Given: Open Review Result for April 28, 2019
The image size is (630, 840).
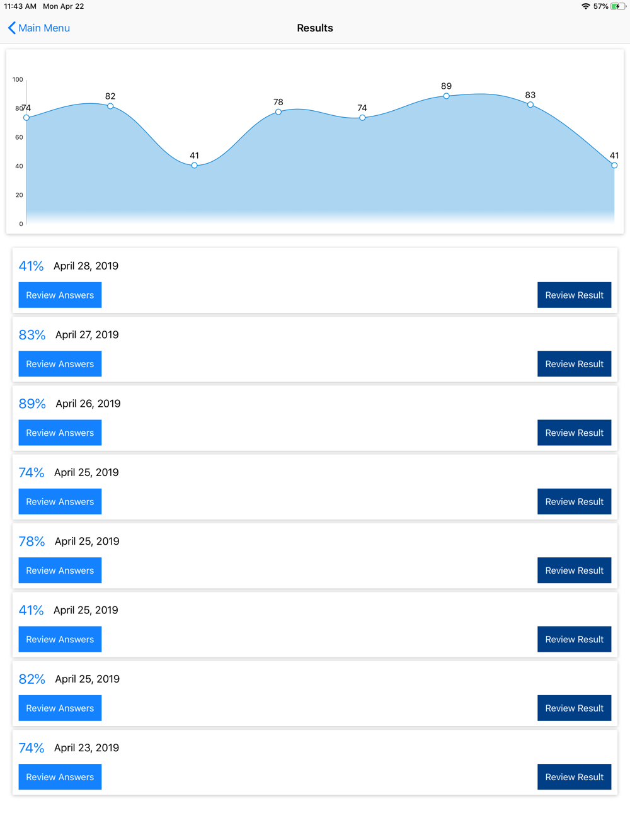Looking at the screenshot, I should 574,295.
